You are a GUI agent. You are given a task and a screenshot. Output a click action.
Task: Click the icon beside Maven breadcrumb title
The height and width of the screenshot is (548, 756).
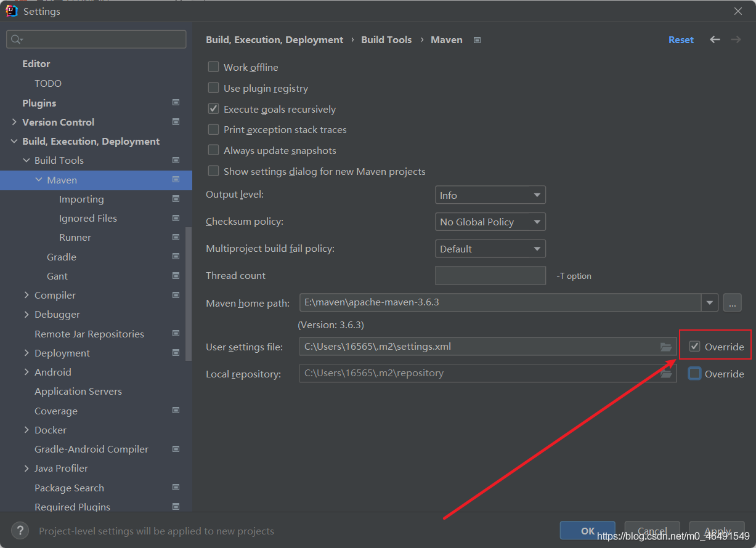pyautogui.click(x=477, y=40)
